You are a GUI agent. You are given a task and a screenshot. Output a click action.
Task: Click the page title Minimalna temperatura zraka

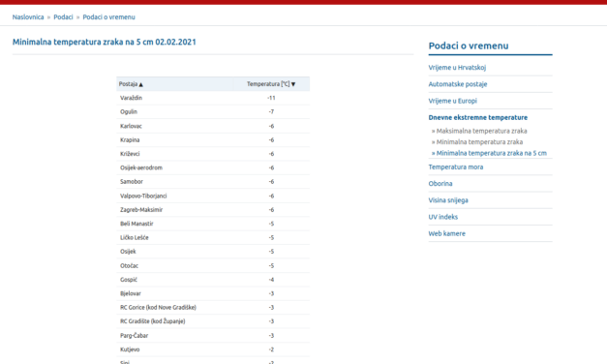(x=105, y=42)
